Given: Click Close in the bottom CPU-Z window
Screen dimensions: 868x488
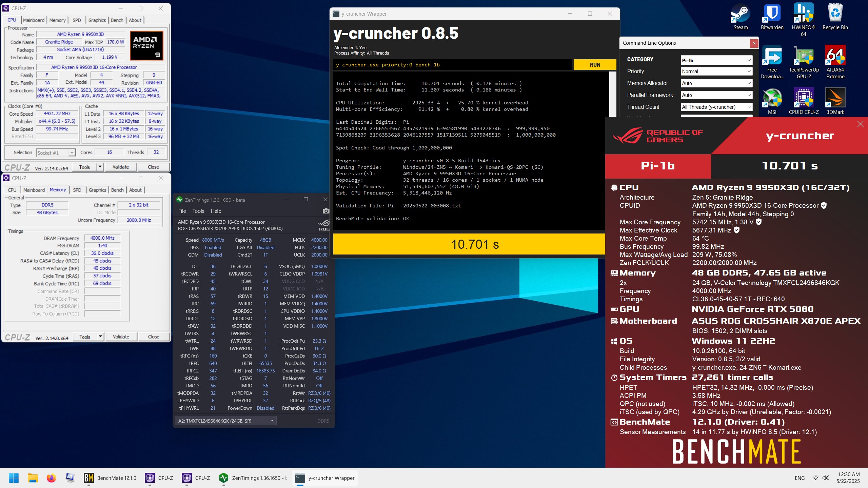Looking at the screenshot, I should pos(154,337).
